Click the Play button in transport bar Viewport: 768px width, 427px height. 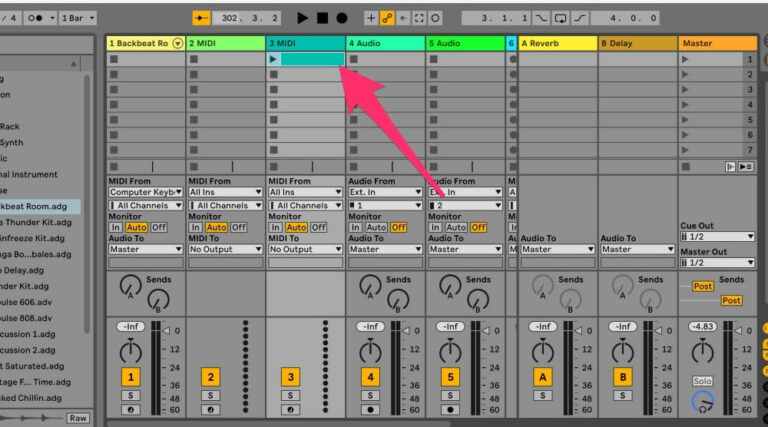coord(302,18)
